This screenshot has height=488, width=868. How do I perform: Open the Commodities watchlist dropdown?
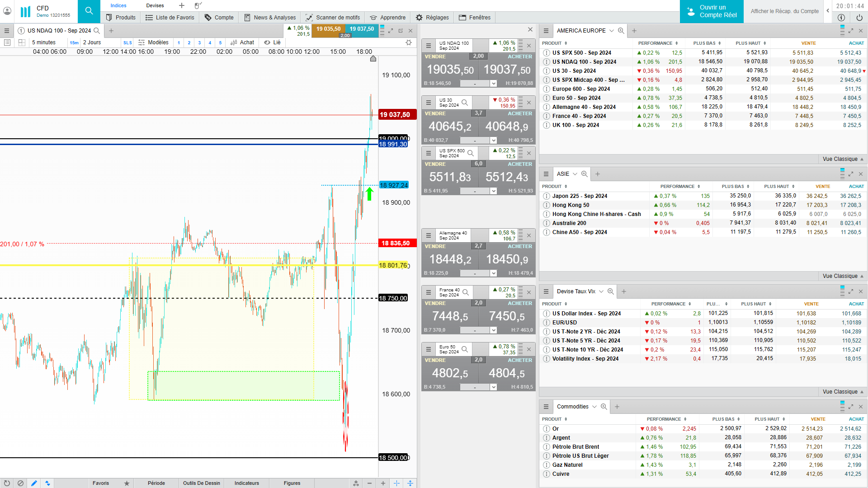594,407
